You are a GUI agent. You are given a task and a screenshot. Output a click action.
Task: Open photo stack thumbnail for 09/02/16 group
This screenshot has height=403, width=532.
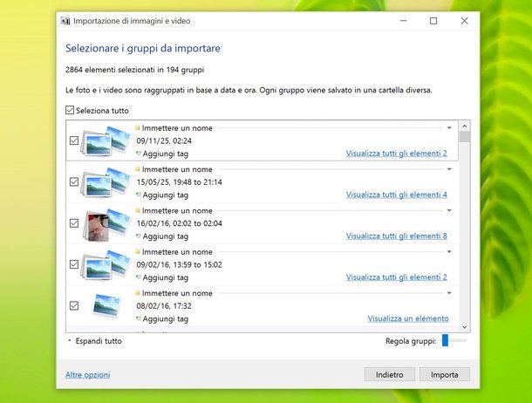pos(106,264)
